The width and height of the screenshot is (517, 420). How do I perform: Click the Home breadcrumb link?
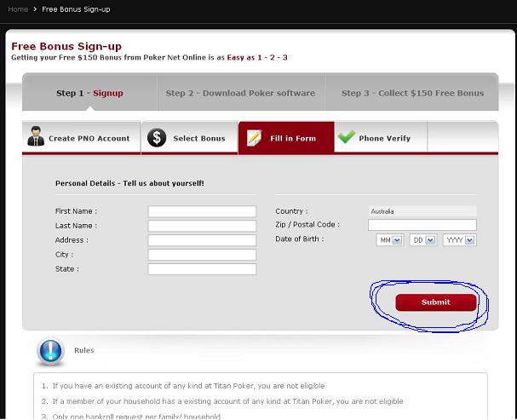(18, 9)
